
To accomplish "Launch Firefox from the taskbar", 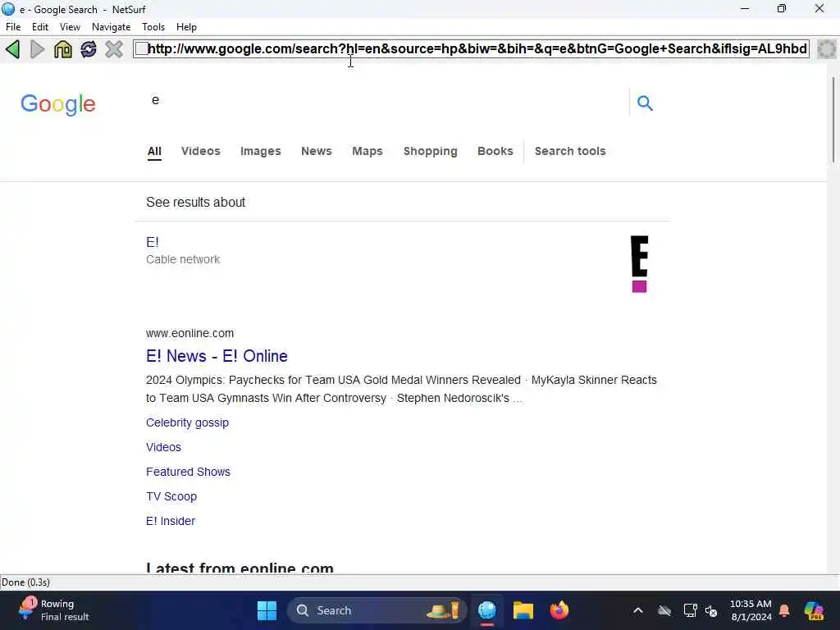I will [x=559, y=610].
